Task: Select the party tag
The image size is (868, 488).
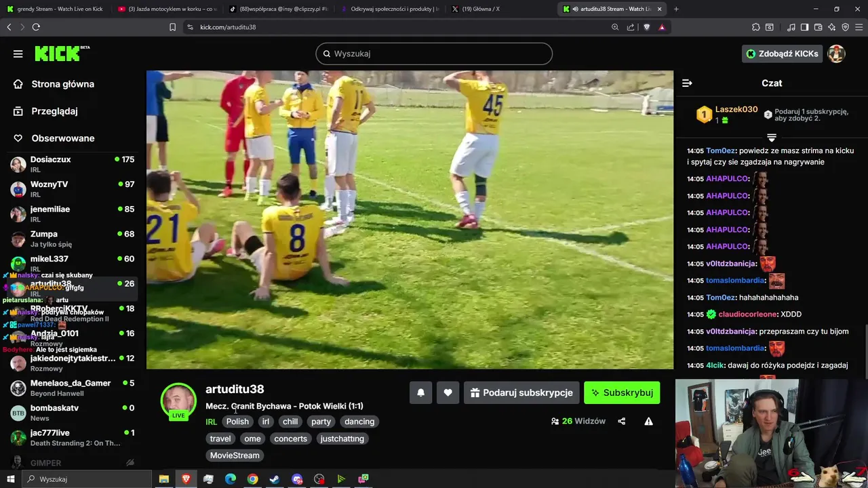Action: pyautogui.click(x=321, y=422)
